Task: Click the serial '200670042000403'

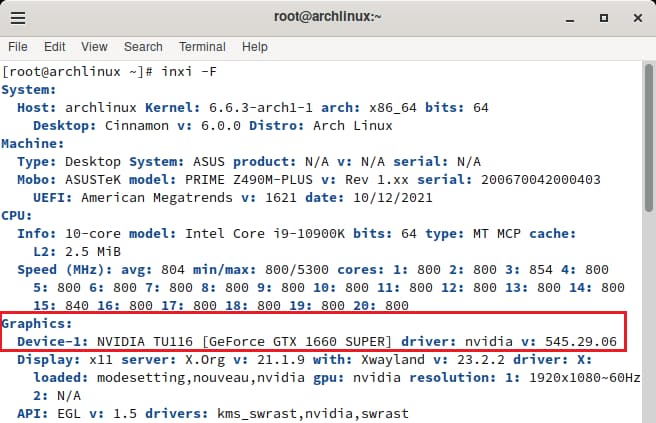Action: tap(541, 179)
